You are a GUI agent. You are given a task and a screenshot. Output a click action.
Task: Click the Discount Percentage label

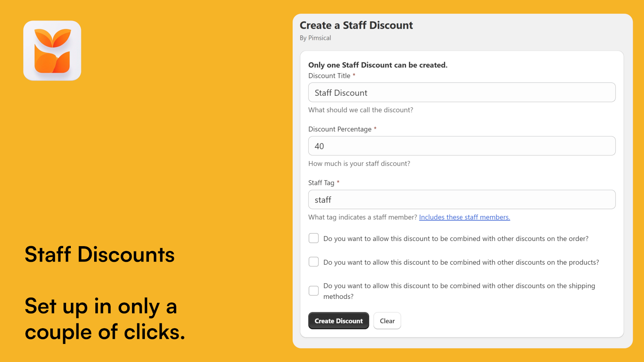tap(340, 129)
